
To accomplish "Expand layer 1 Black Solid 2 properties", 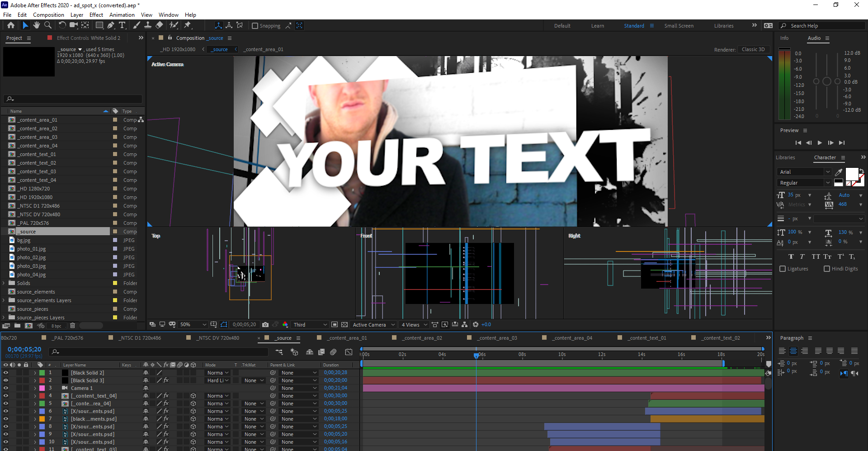I will tap(35, 373).
